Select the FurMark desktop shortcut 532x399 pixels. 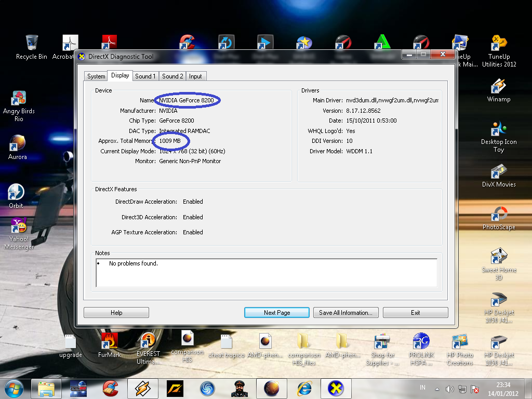pyautogui.click(x=109, y=345)
